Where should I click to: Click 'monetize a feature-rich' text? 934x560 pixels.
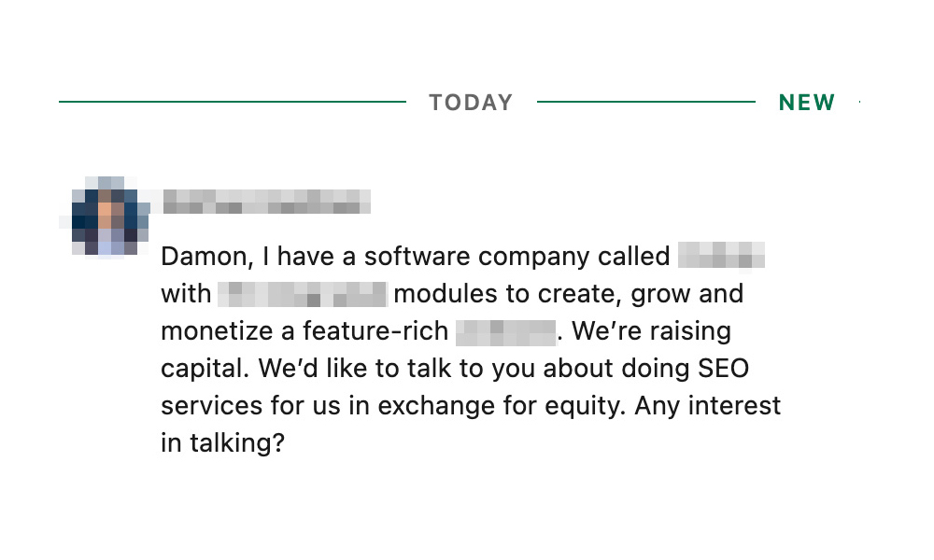pos(304,331)
